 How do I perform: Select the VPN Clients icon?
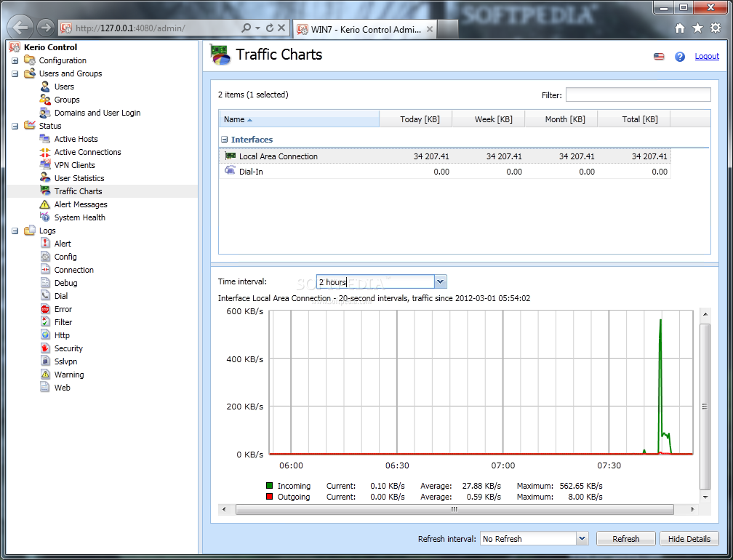click(45, 165)
